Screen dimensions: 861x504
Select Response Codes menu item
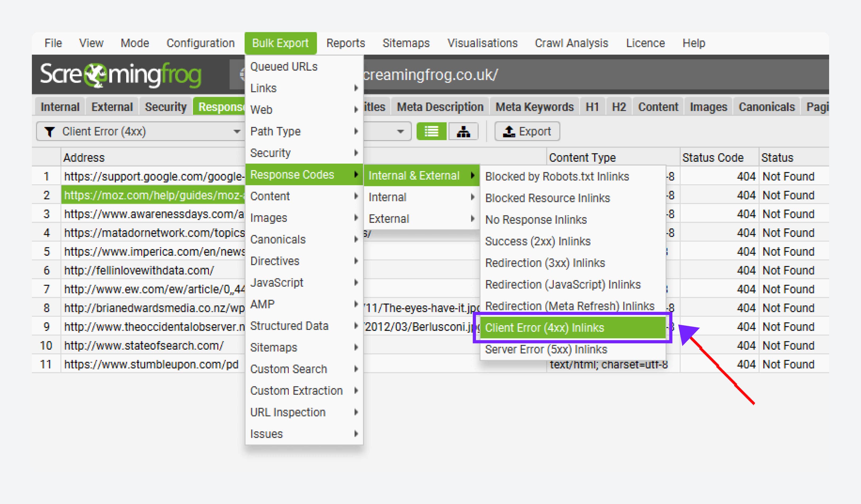304,175
